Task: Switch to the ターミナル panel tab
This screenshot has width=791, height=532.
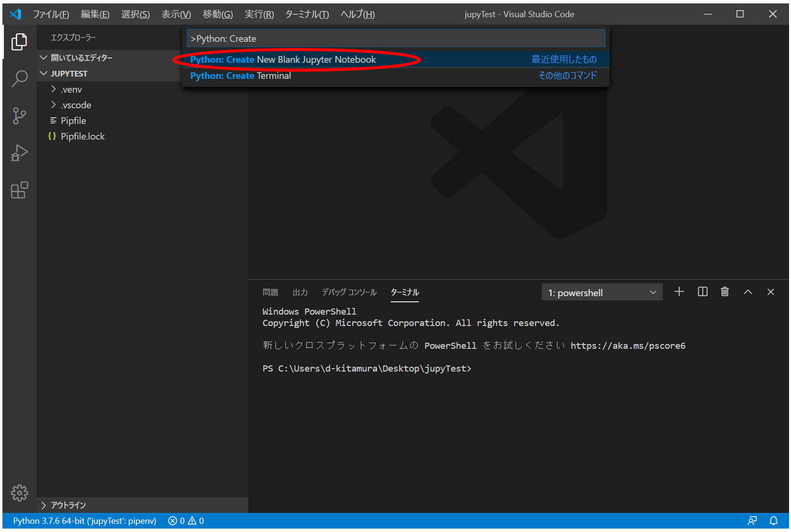Action: (405, 293)
